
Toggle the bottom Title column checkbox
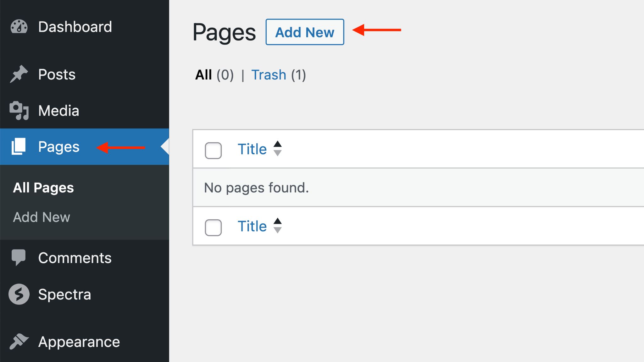(213, 227)
